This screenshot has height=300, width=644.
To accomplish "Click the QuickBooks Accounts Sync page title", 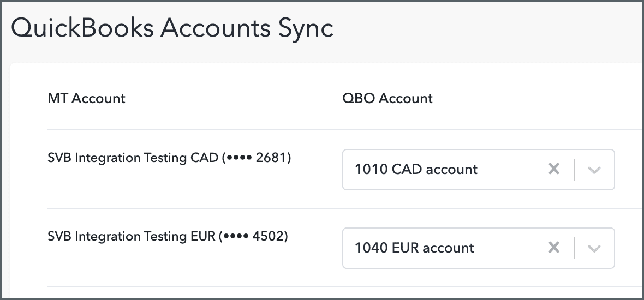I will [172, 28].
